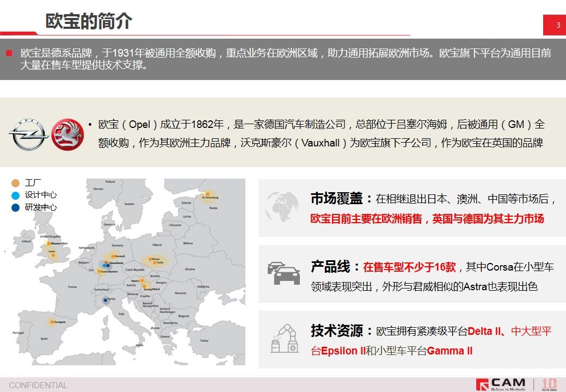The width and height of the screenshot is (566, 392).
Task: Click the CONFIDENTIAL footer text
Action: (x=38, y=385)
